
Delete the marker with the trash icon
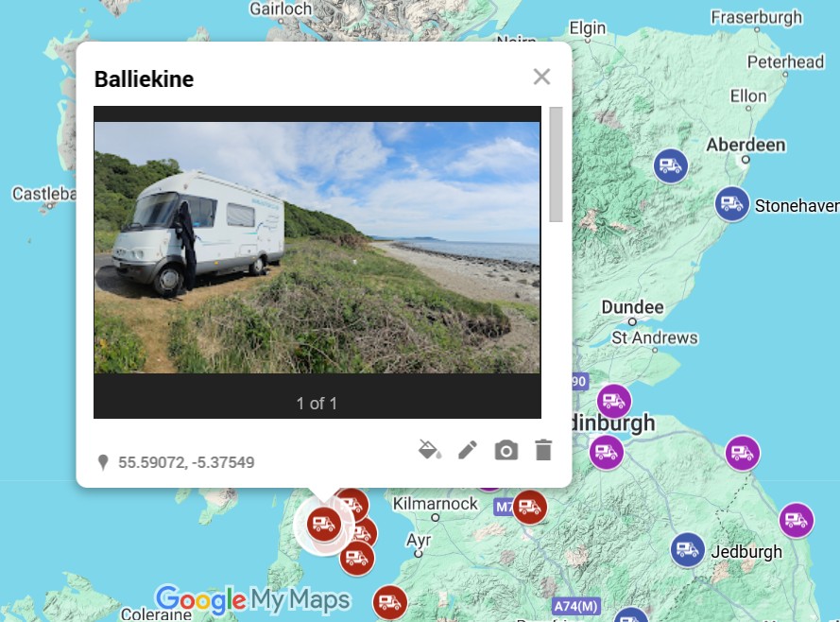pos(543,450)
